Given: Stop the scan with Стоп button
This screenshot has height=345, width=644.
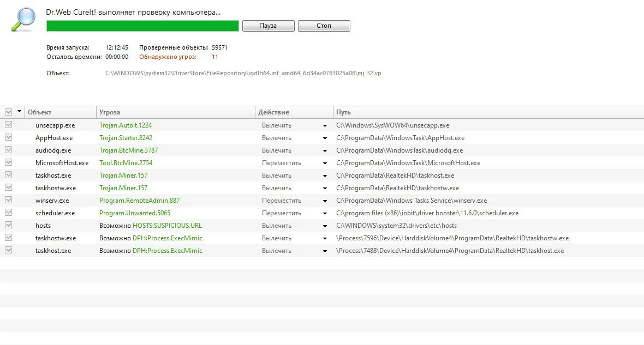Looking at the screenshot, I should point(324,26).
